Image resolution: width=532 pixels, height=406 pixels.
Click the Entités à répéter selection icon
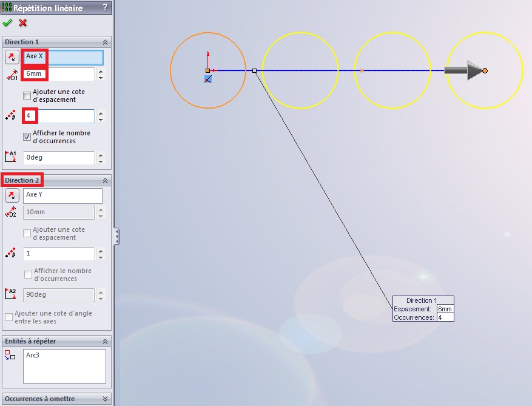click(10, 355)
